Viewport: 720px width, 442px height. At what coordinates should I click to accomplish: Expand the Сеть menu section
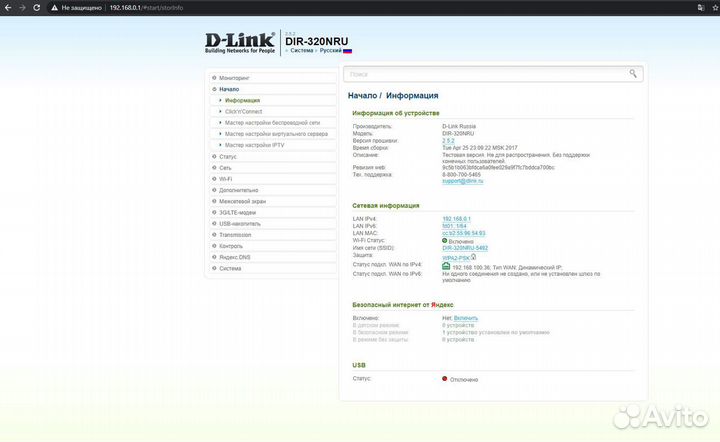[x=273, y=168]
